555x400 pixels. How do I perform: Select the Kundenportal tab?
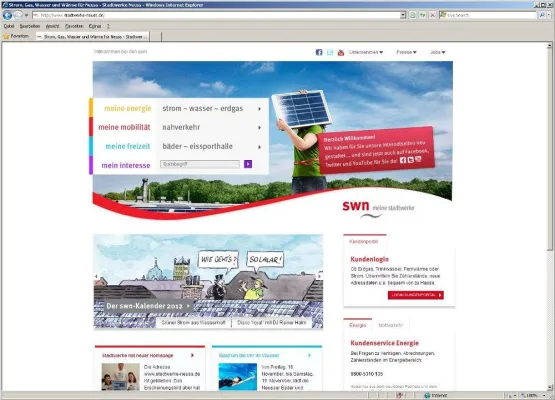click(x=364, y=241)
